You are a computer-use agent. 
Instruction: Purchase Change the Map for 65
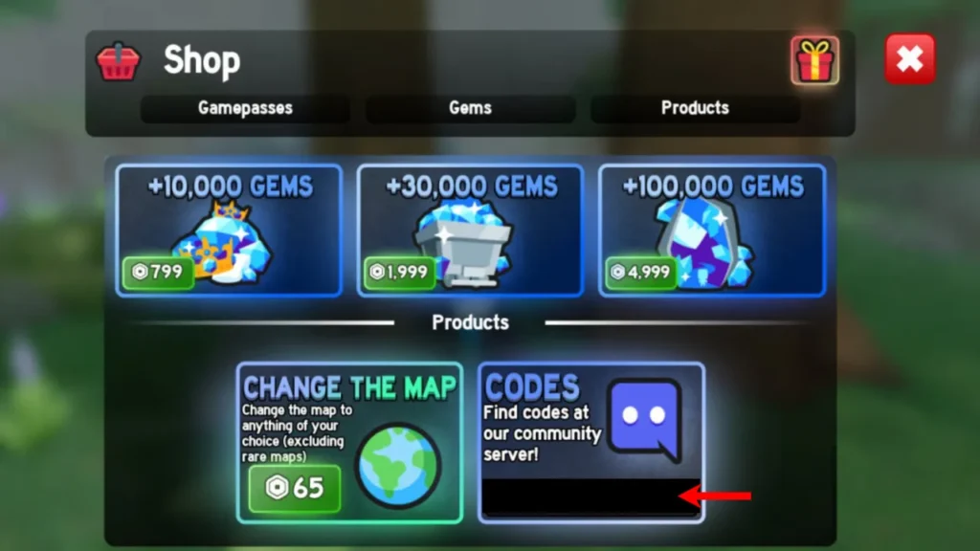(295, 487)
